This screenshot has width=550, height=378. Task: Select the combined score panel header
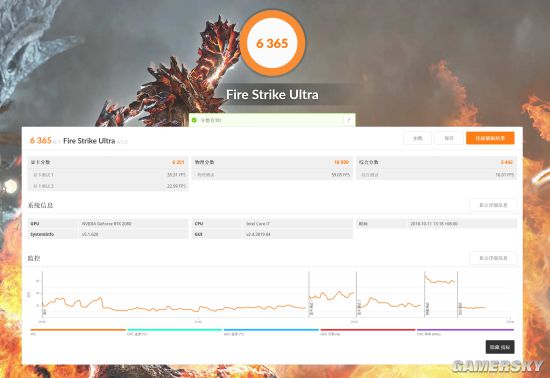pyautogui.click(x=436, y=162)
